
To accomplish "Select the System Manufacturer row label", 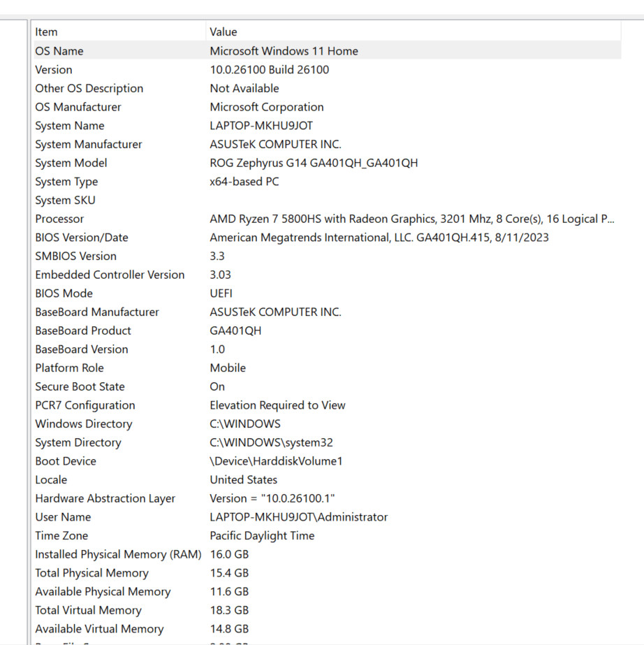I will tap(89, 145).
